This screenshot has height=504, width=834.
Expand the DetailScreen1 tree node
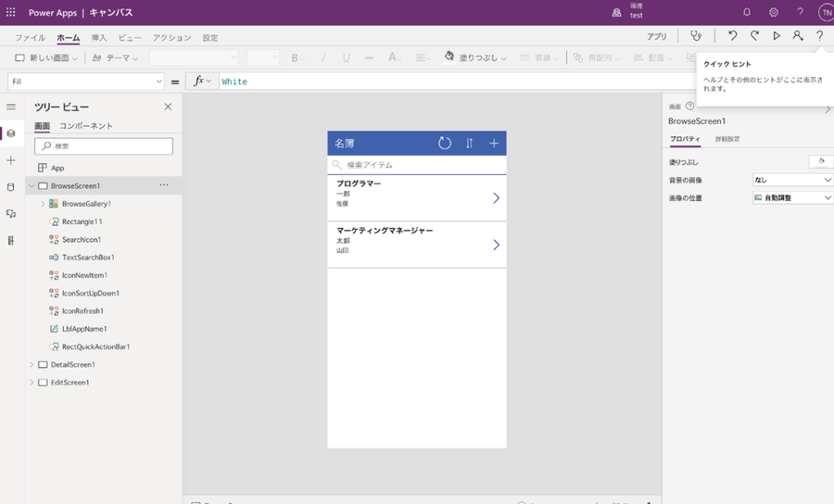[32, 365]
